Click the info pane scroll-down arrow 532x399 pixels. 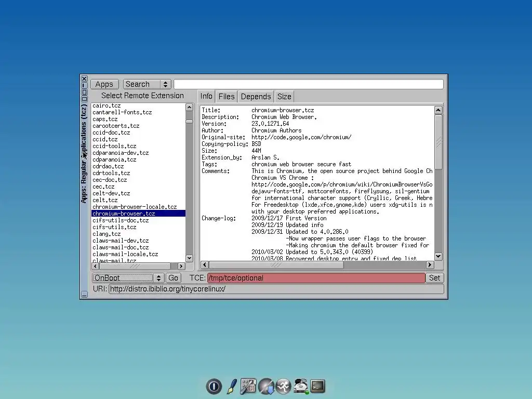[438, 256]
